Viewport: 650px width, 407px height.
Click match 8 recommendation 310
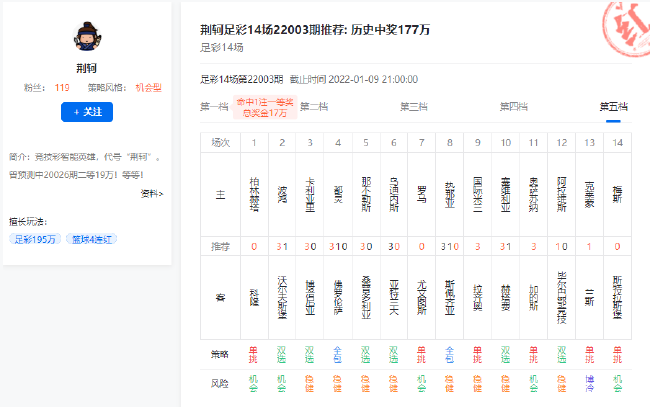tap(450, 247)
